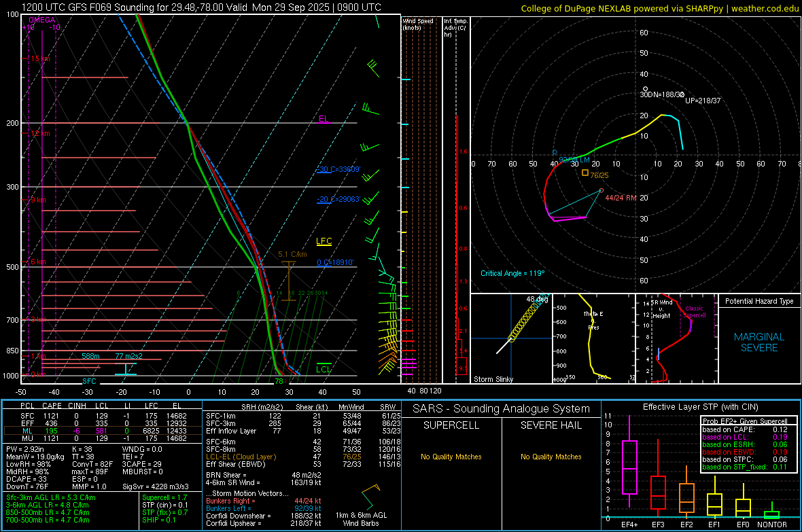
Task: Click the Corfidi Upshear value
Action: (306, 523)
